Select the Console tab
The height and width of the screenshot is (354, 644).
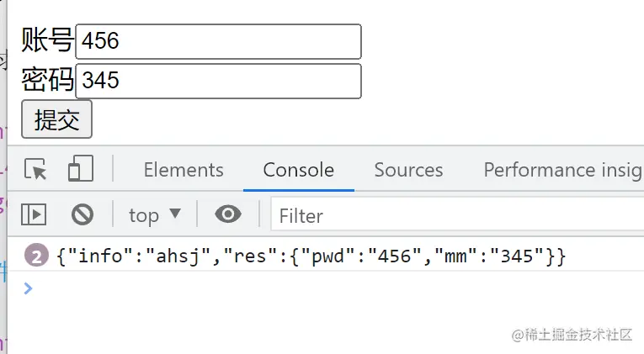pos(298,170)
